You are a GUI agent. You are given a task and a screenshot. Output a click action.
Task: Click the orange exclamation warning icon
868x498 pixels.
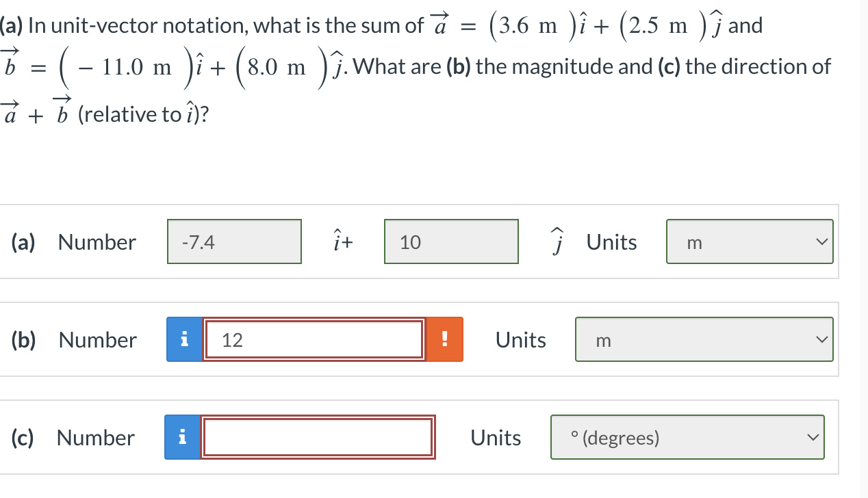pos(445,339)
